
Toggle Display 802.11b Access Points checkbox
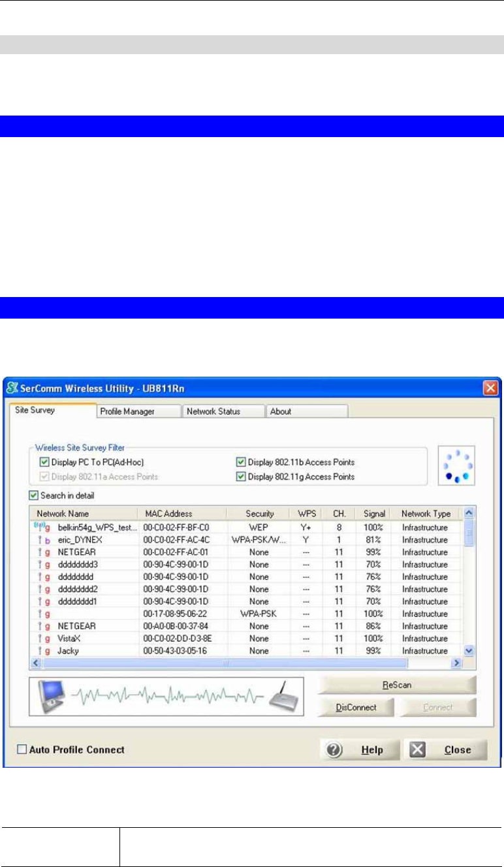[x=241, y=462]
